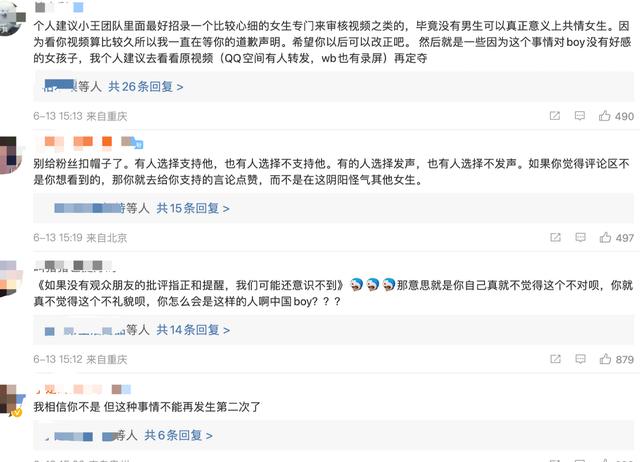Repost the comment posted 6-13 15:12
The width and height of the screenshot is (640, 462).
click(556, 359)
